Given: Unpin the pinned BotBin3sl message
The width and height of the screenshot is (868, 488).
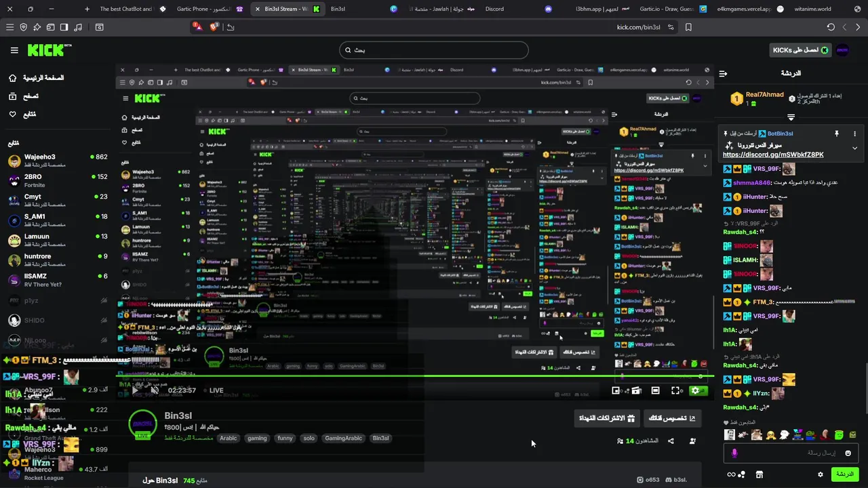Looking at the screenshot, I should click(x=836, y=134).
